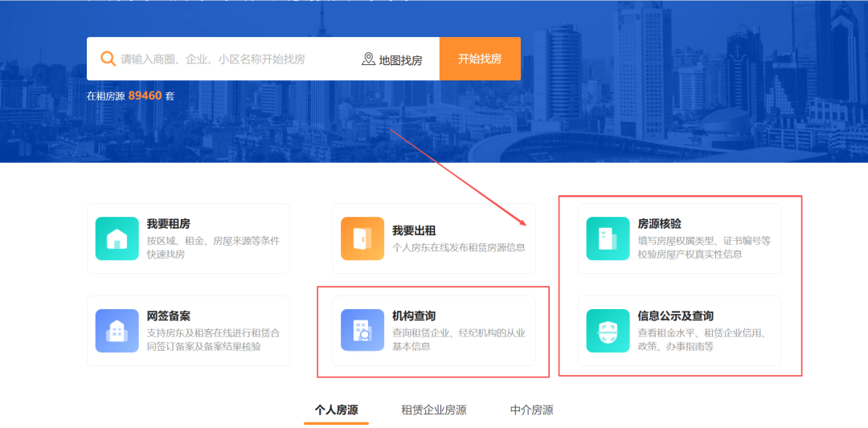Open the 我要租房 card title
The image size is (868, 428).
pyautogui.click(x=168, y=224)
